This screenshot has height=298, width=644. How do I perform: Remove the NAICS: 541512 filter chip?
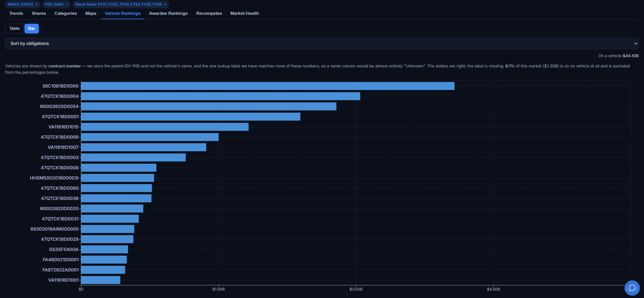(37, 4)
